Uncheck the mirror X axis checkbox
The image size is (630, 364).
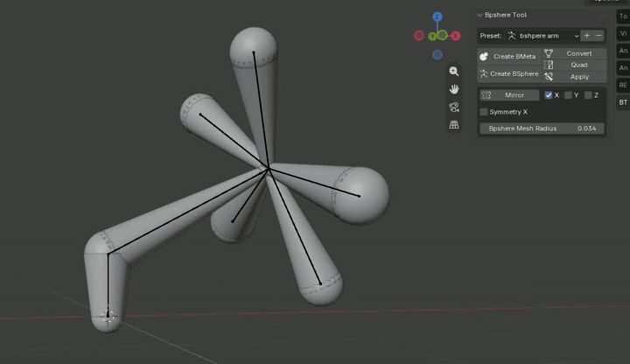[548, 95]
